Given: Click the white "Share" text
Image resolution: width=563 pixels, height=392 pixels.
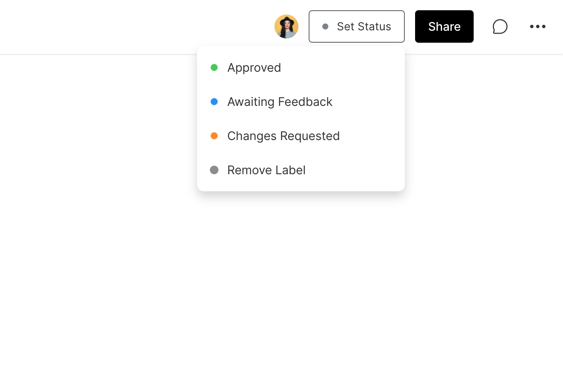Looking at the screenshot, I should point(444,26).
